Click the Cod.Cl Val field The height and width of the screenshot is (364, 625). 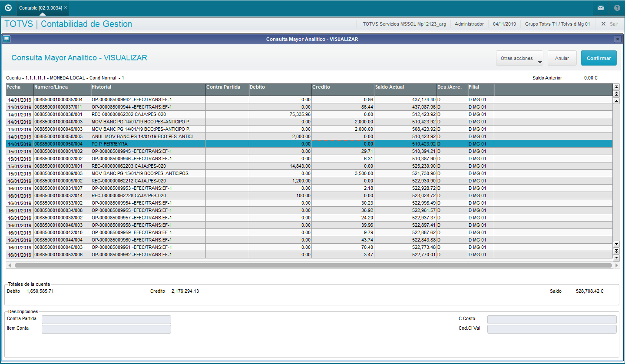[x=552, y=329]
